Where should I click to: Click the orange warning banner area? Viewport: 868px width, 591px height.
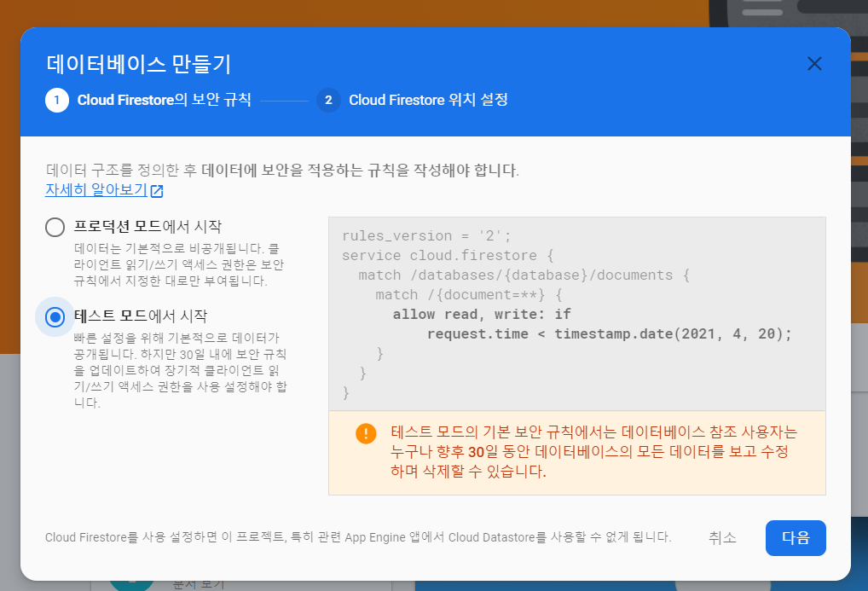click(x=576, y=452)
